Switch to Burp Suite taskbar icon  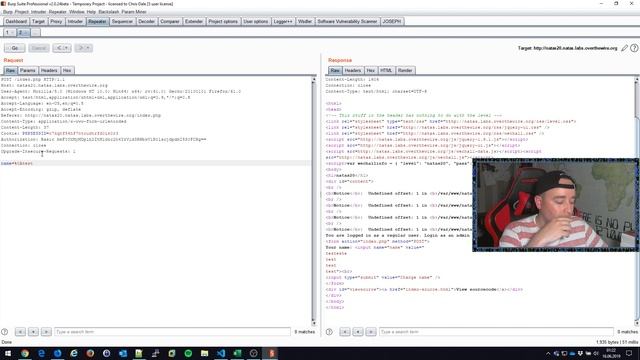(271, 353)
